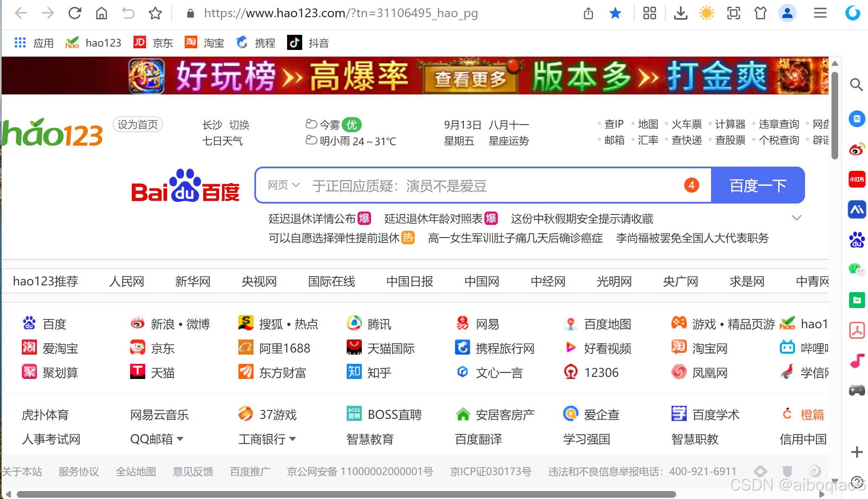Open the PDF tool sidebar icon

[x=857, y=330]
